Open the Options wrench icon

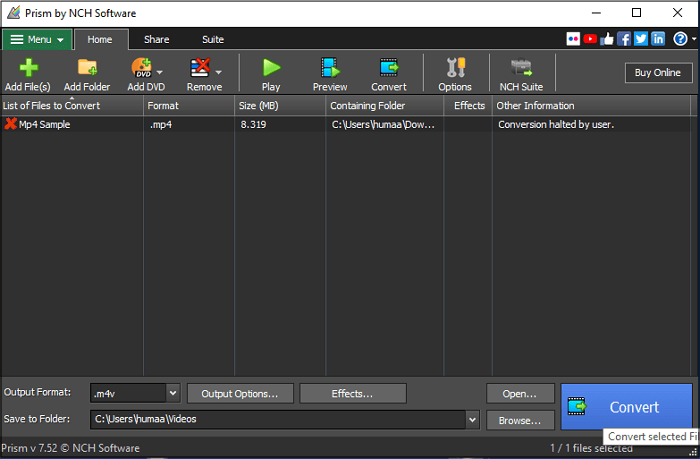tap(455, 68)
